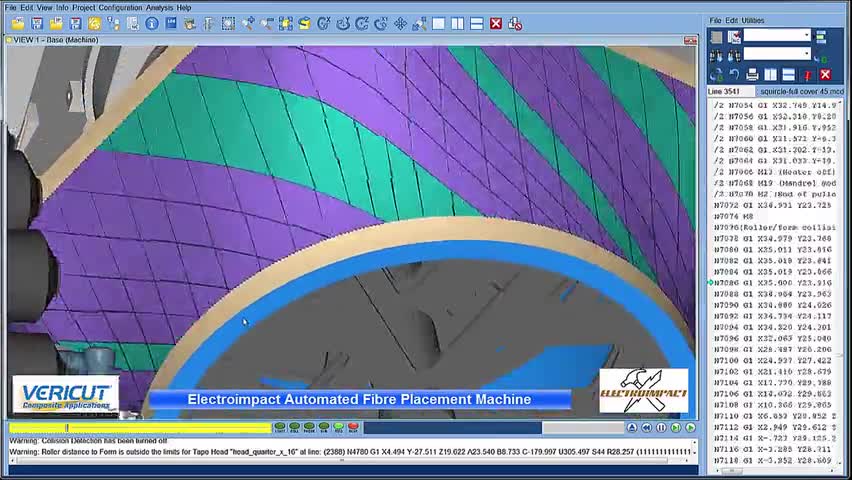Expand the upper dropdown in NC program panel
The height and width of the screenshot is (480, 852).
(806, 35)
